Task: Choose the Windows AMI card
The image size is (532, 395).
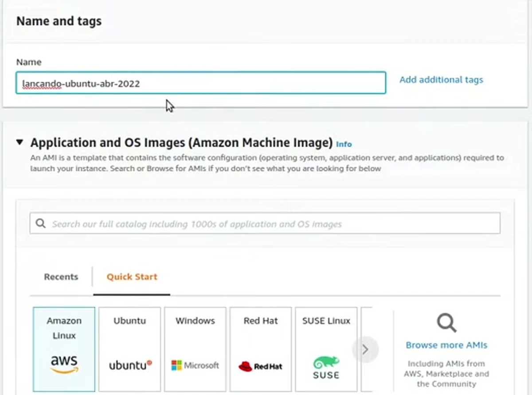Action: 195,349
